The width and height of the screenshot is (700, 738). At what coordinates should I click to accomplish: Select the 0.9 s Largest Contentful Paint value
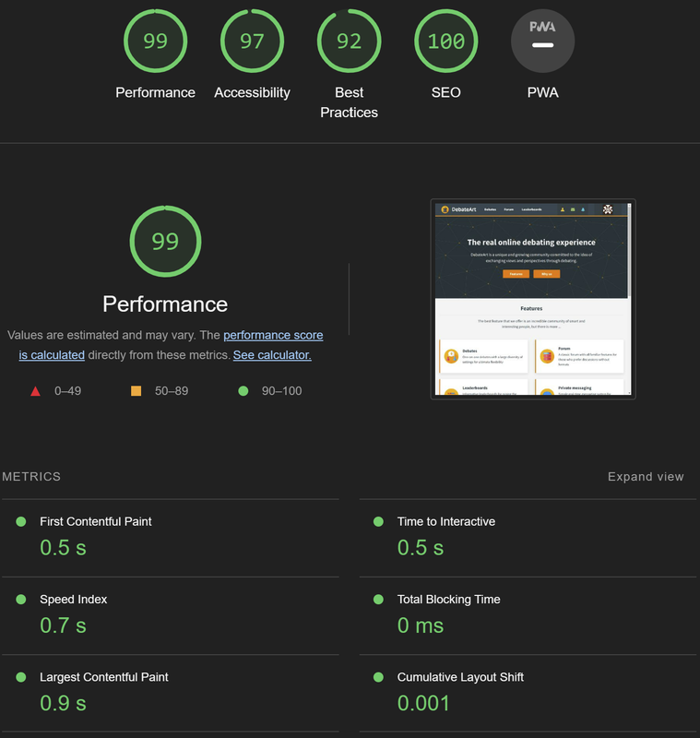63,703
